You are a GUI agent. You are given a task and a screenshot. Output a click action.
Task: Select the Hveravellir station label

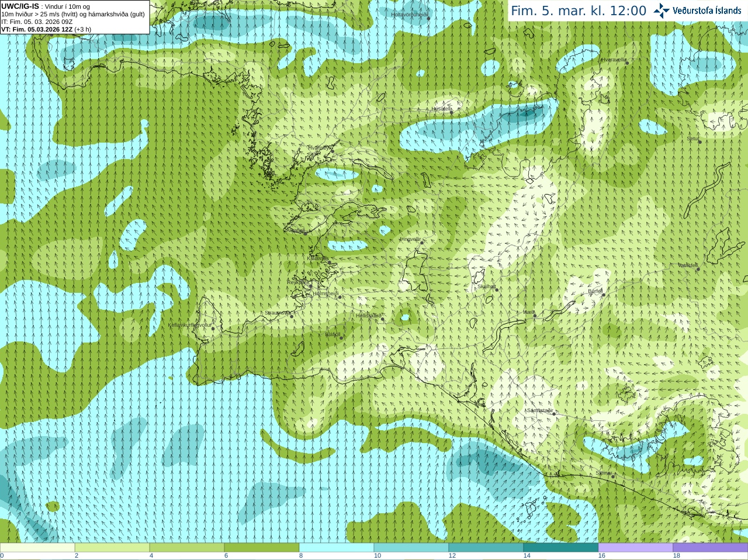pyautogui.click(x=614, y=60)
